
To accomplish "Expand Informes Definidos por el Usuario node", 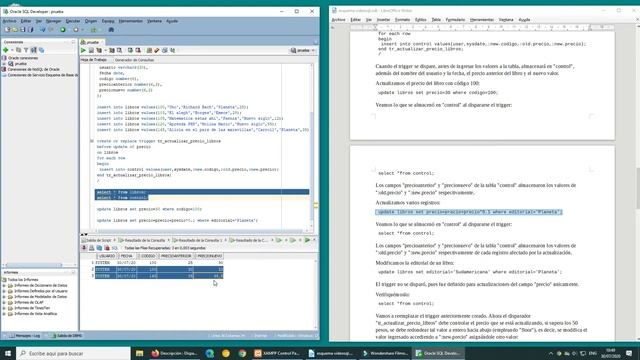I will pyautogui.click(x=4, y=291).
